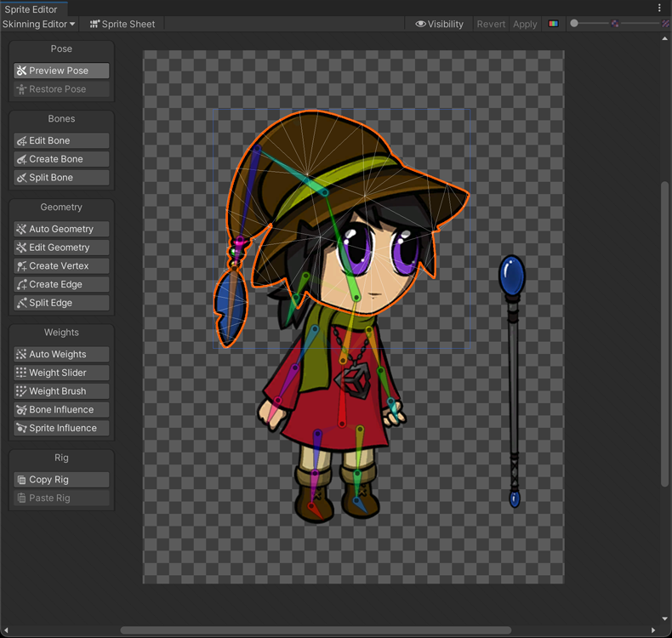
Task: Pick the Weight Brush tool
Action: click(x=61, y=391)
